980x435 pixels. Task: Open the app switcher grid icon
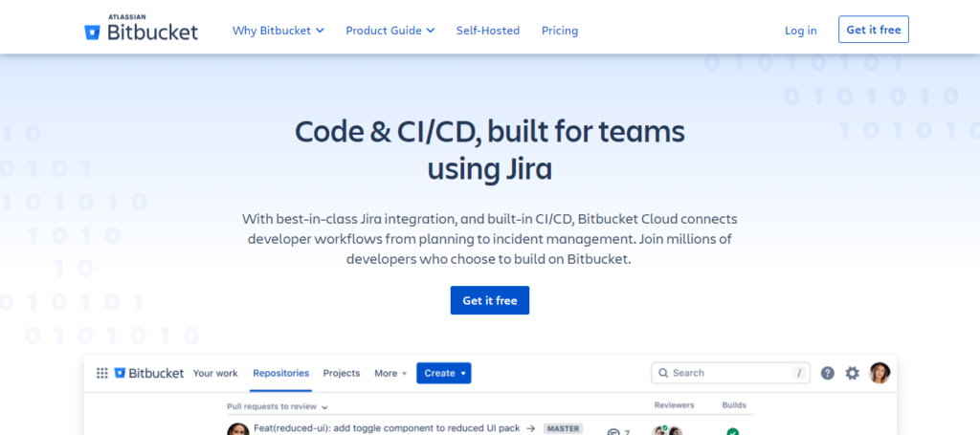coord(102,373)
